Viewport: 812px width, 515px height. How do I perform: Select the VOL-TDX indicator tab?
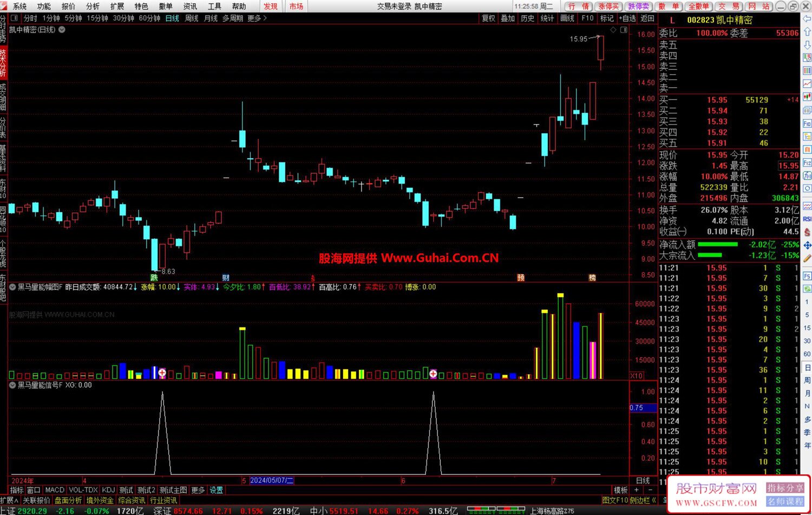(83, 490)
